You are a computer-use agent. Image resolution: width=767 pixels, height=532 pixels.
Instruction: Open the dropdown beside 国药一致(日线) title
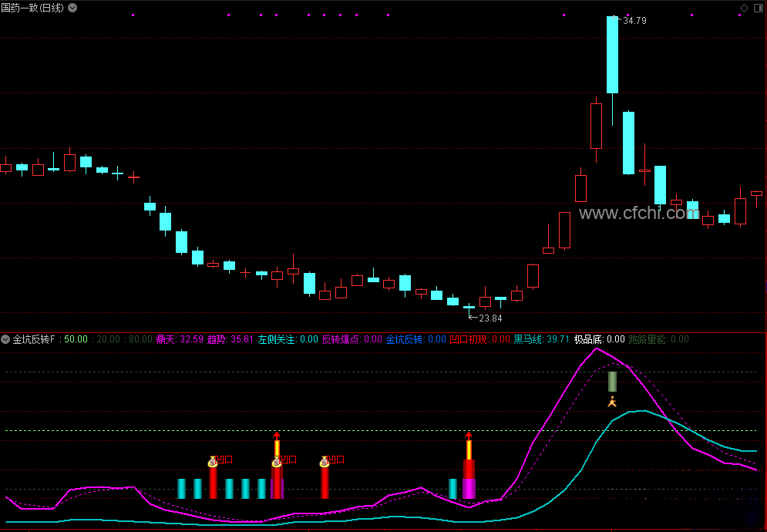click(x=72, y=8)
